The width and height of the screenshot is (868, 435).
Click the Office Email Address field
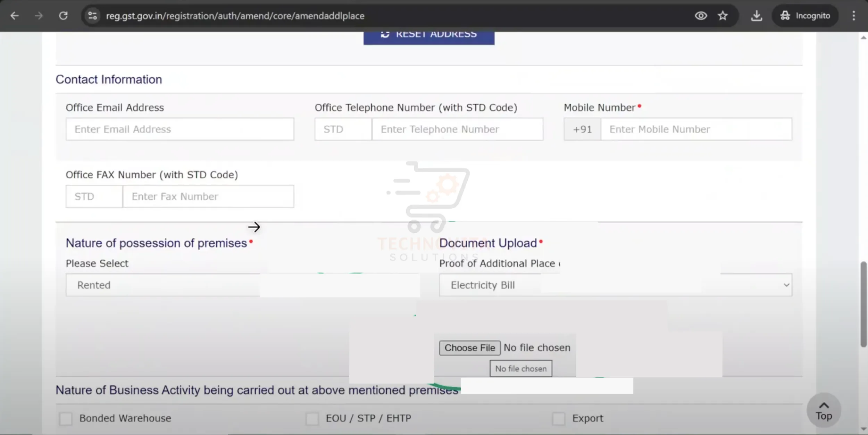[180, 129]
